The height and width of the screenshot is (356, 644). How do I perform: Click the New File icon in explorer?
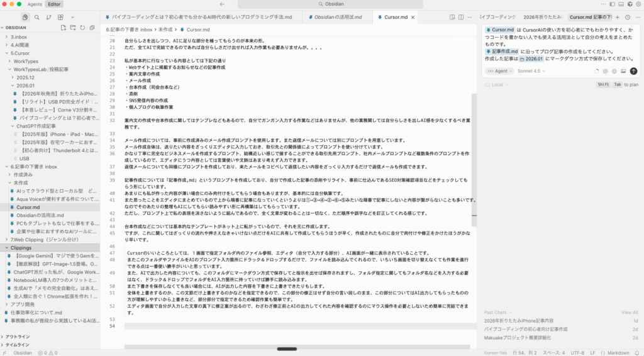pos(64,28)
